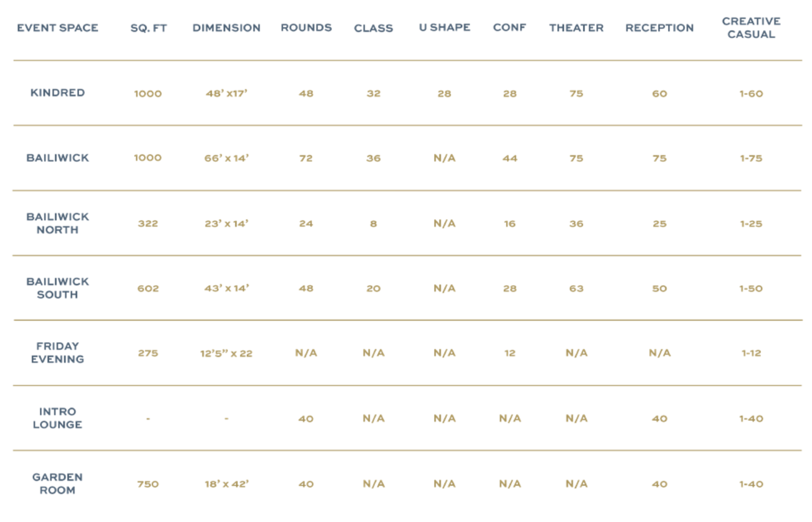Click the 1-50 creative casual value
Viewport: 812px width, 522px height.
pyautogui.click(x=751, y=289)
